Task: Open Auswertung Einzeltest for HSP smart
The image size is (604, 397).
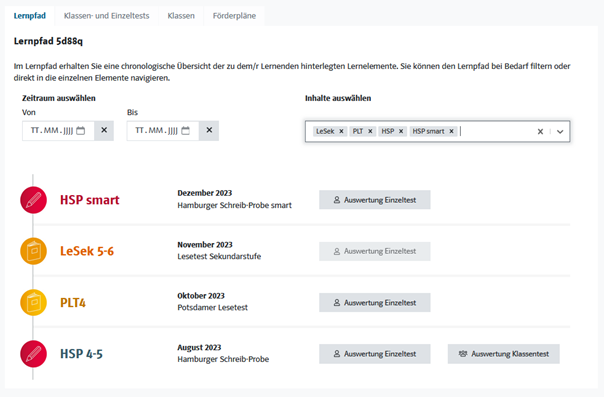Action: click(x=375, y=200)
